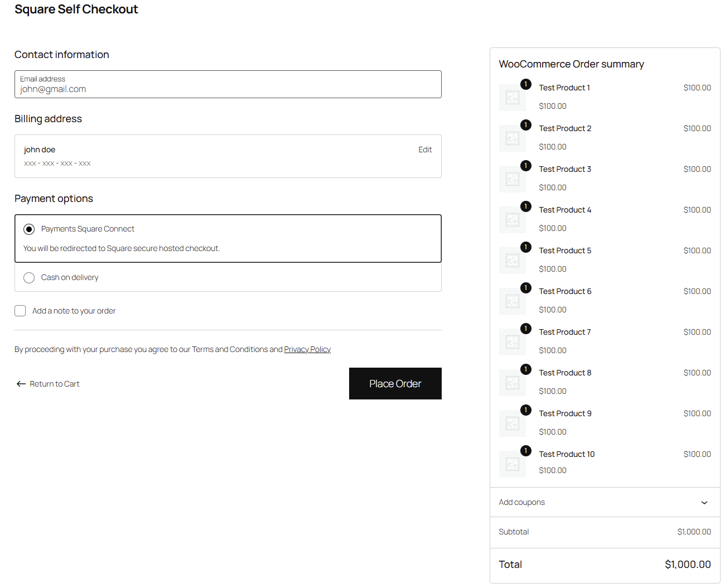Click the Test Product 6 name
Screen dimensions: 725x588
(565, 291)
